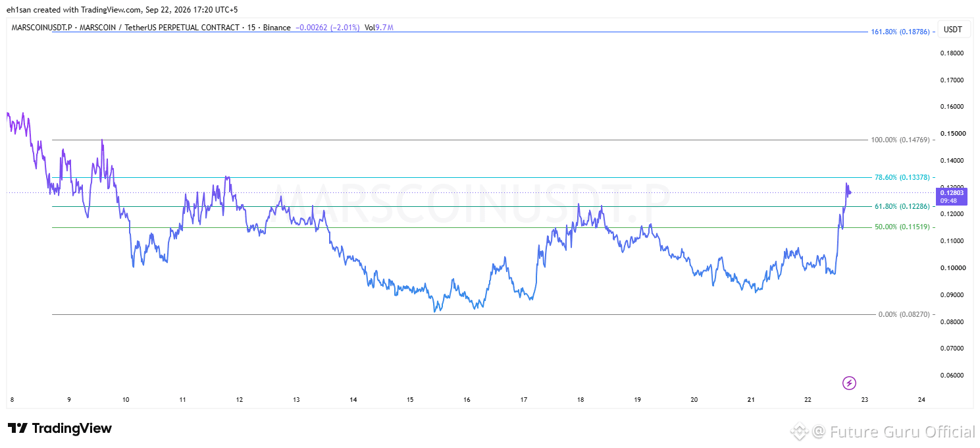Click the Vol 9.7M indicator label
The image size is (980, 448).
click(379, 28)
